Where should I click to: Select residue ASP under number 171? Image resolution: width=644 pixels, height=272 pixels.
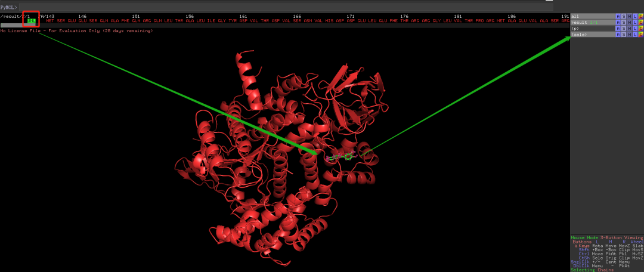(x=351, y=20)
